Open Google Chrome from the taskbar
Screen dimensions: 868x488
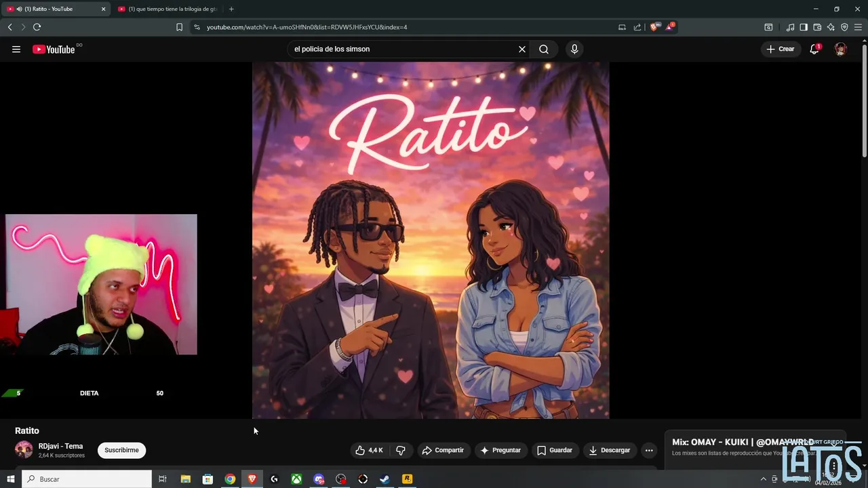pos(230,479)
